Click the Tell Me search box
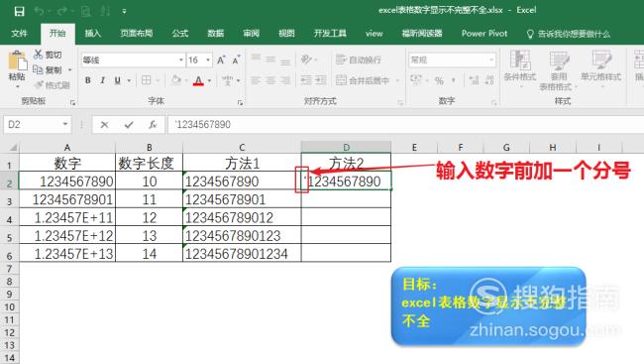 569,34
